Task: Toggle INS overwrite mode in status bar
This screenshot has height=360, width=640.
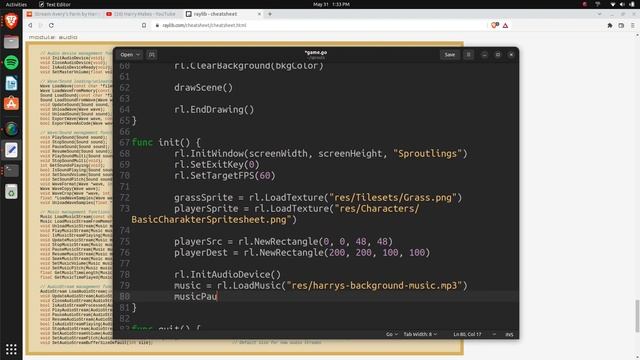Action: (x=509, y=334)
